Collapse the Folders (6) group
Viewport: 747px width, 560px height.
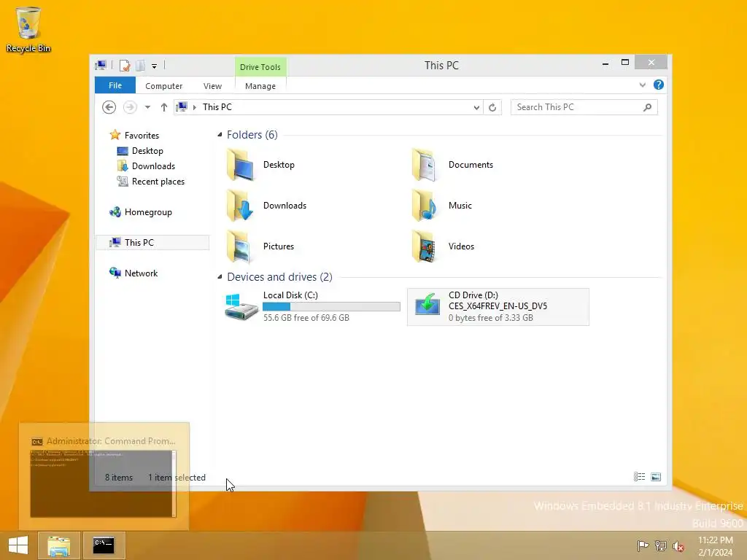(x=220, y=135)
